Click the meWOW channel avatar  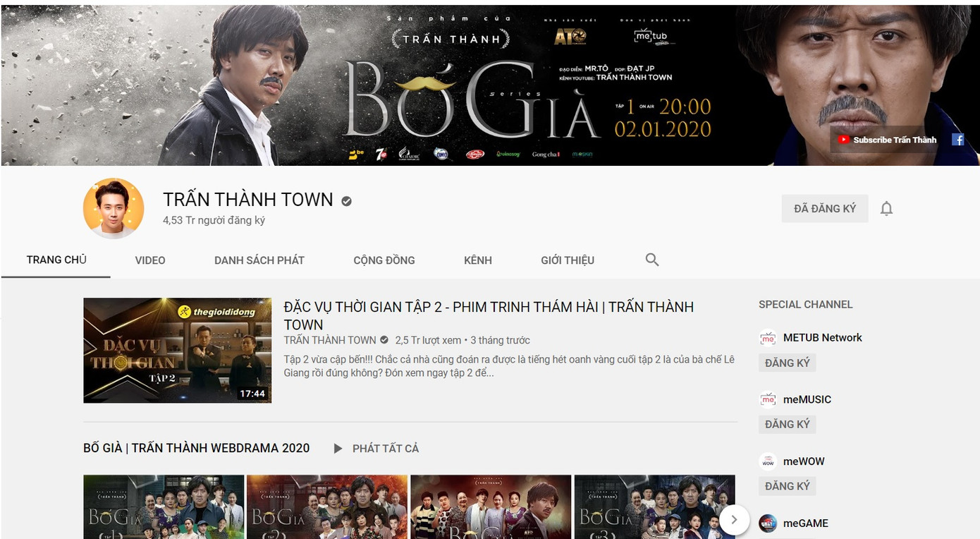point(767,461)
